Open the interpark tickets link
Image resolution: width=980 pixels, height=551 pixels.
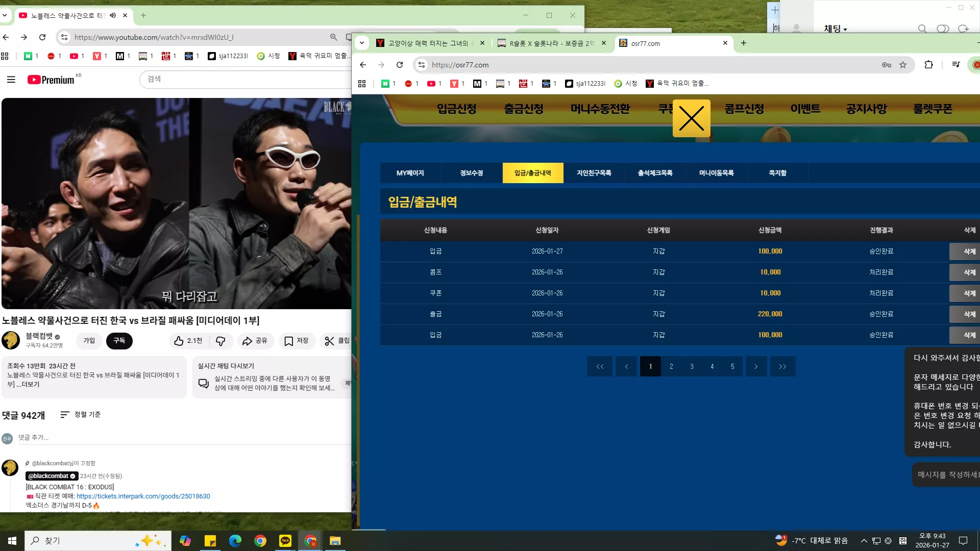[143, 496]
